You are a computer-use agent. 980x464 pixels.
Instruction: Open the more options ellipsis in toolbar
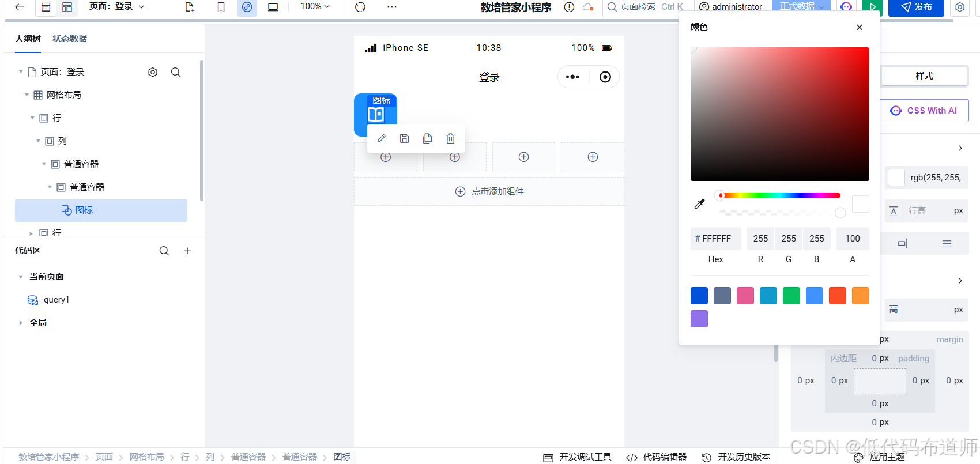(x=392, y=7)
